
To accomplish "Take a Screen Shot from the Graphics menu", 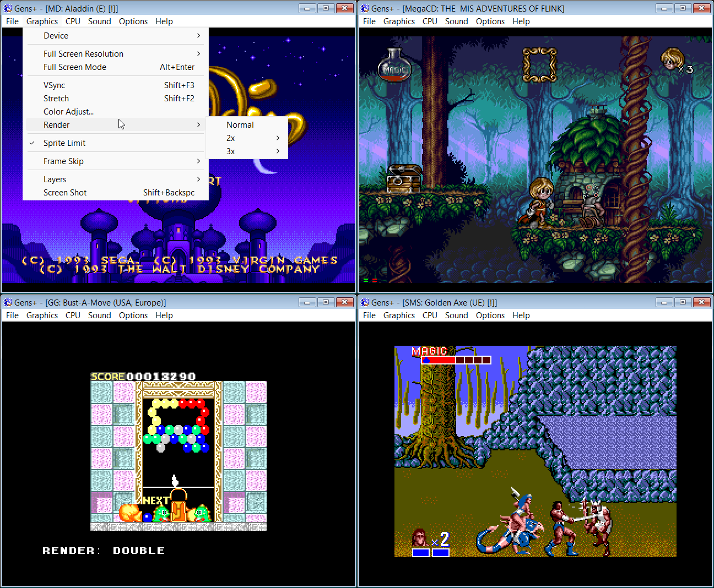I will tap(65, 193).
